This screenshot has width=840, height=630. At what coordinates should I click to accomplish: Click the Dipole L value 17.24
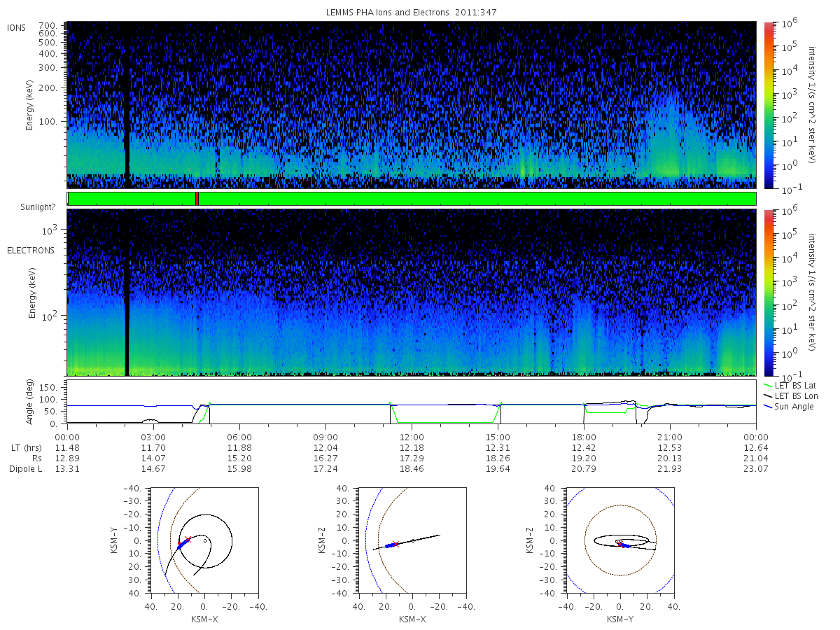325,469
